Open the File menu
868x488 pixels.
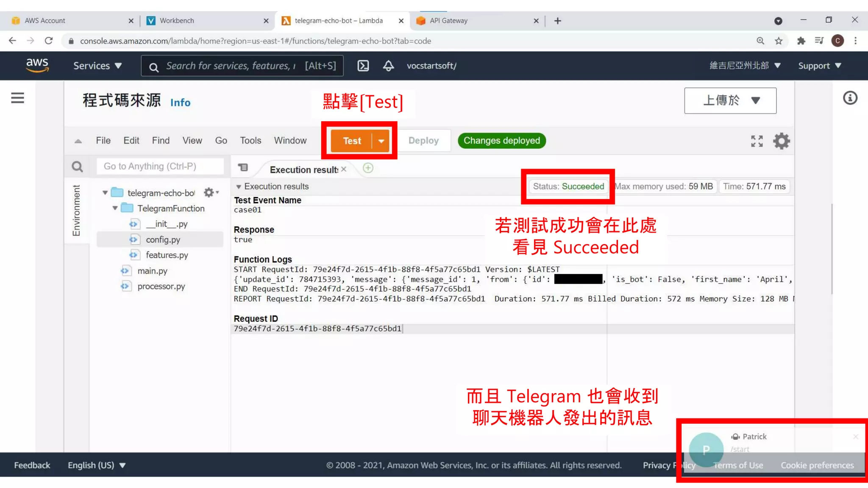pyautogui.click(x=103, y=141)
